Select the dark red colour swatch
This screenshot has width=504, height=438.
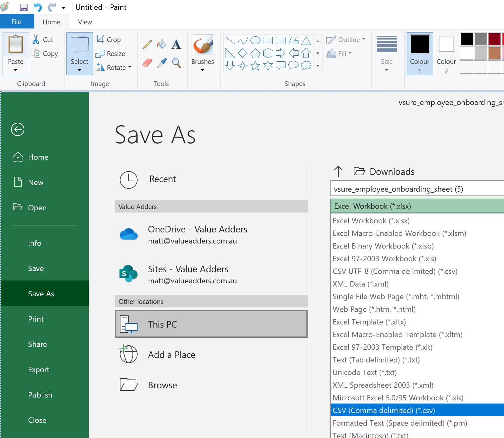click(x=494, y=39)
